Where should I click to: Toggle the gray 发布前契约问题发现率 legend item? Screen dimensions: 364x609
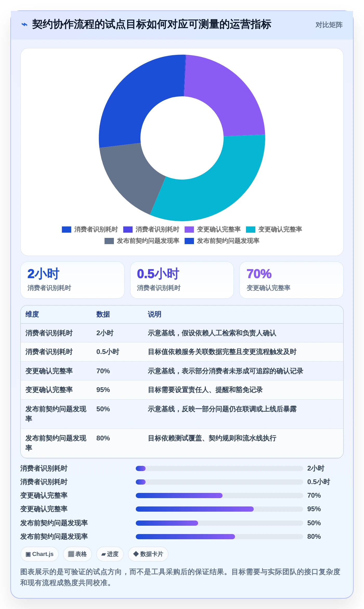[x=142, y=241]
